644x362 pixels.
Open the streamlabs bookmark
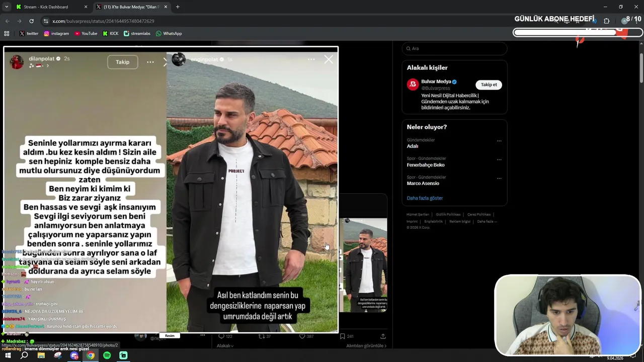click(137, 34)
